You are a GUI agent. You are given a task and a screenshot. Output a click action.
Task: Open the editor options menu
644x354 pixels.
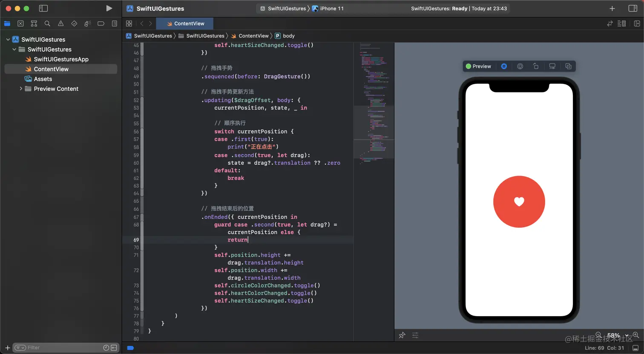(622, 23)
